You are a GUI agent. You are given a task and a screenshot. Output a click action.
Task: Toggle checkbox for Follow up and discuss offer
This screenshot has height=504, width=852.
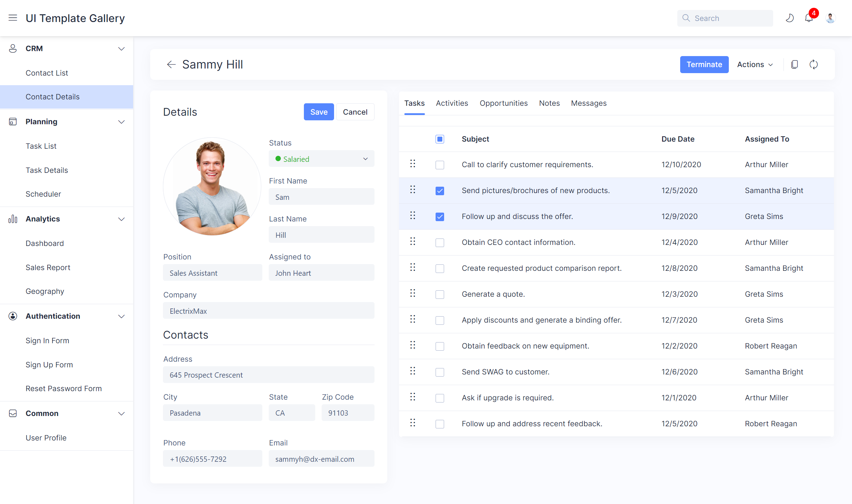(439, 216)
